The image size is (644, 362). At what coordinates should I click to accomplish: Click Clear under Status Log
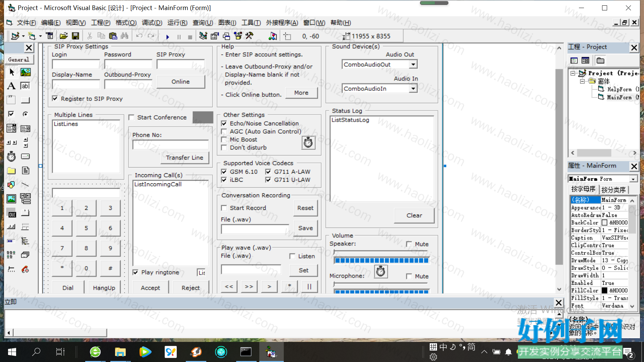pos(414,215)
